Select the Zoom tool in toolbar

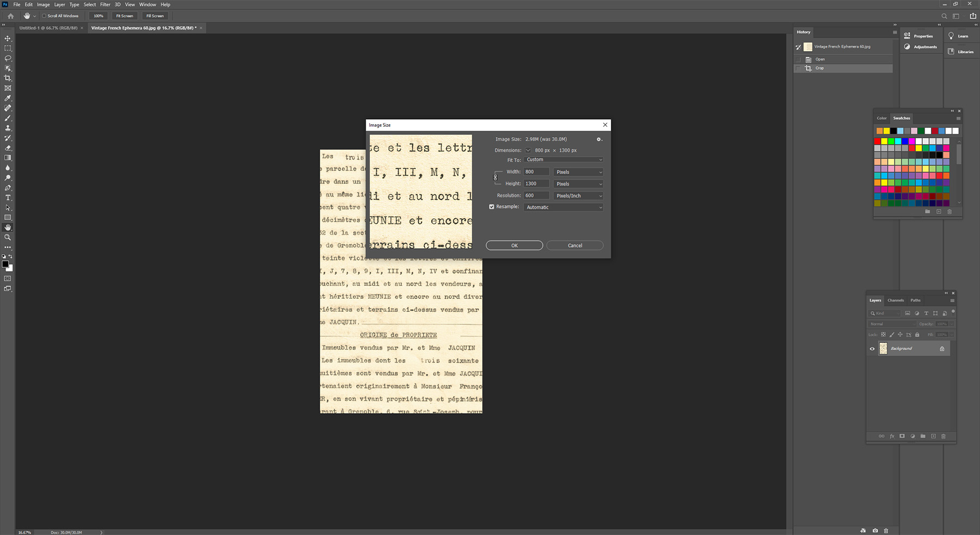pos(8,237)
